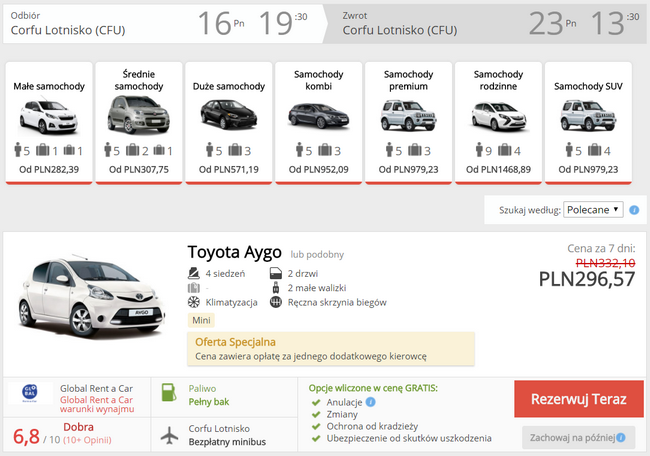Click checkmark next to Ubezpieczenie od skutków uszkodzenia
Image resolution: width=650 pixels, height=456 pixels.
316,438
